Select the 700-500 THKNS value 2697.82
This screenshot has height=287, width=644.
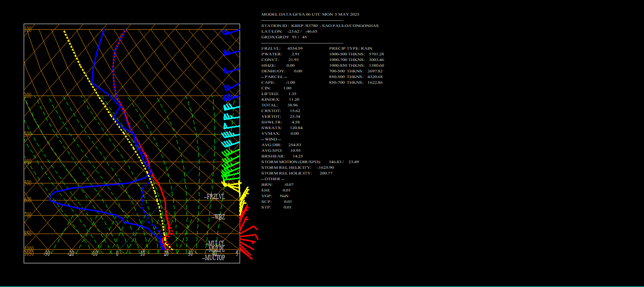point(375,71)
